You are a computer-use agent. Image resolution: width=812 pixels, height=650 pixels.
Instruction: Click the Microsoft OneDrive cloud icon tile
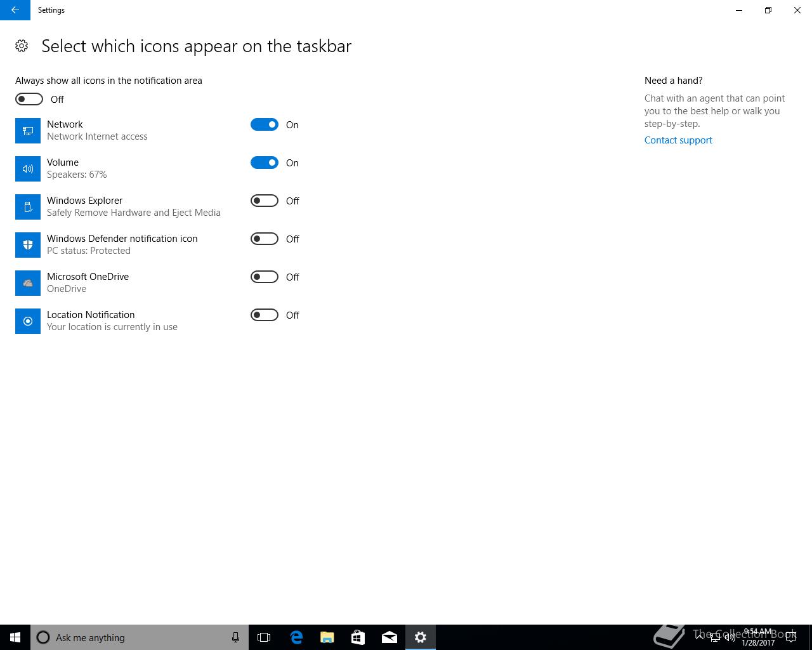click(28, 283)
